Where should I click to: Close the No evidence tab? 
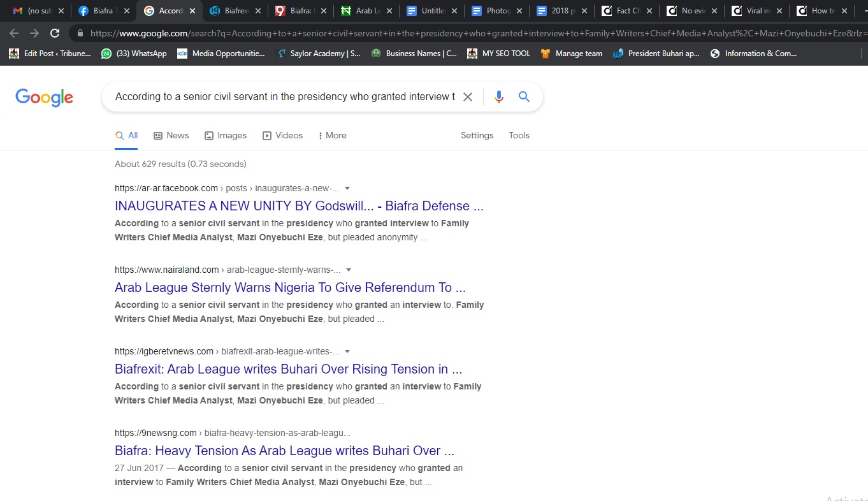coord(714,11)
